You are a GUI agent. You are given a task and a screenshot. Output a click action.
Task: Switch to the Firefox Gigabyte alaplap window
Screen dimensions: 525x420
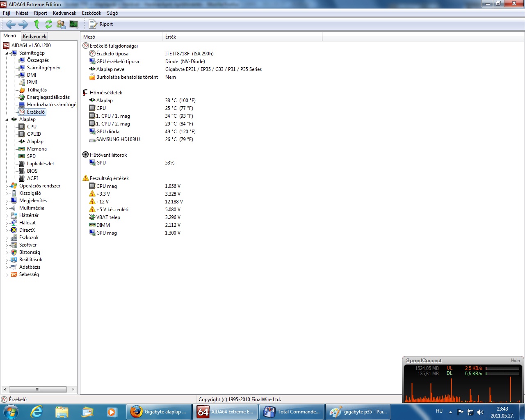tap(159, 412)
